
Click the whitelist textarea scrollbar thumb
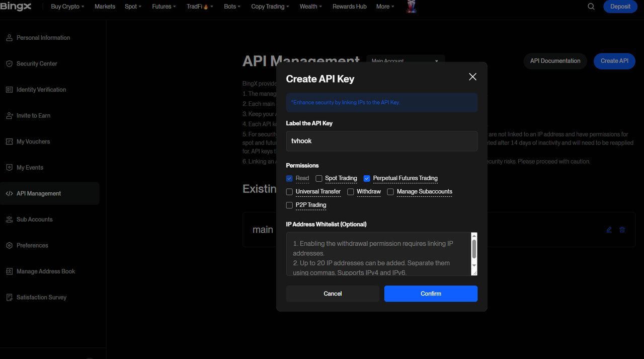click(x=474, y=249)
